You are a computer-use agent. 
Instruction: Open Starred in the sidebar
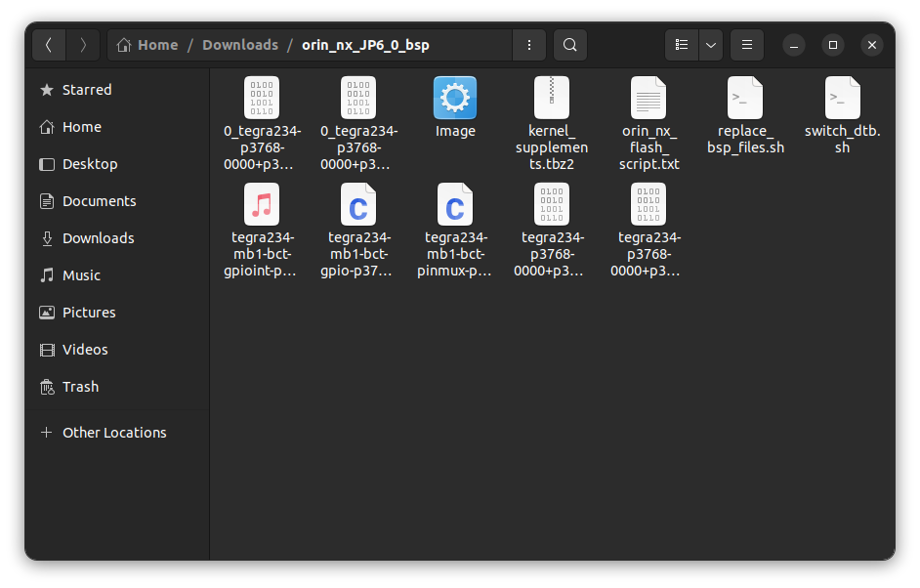[x=117, y=90]
